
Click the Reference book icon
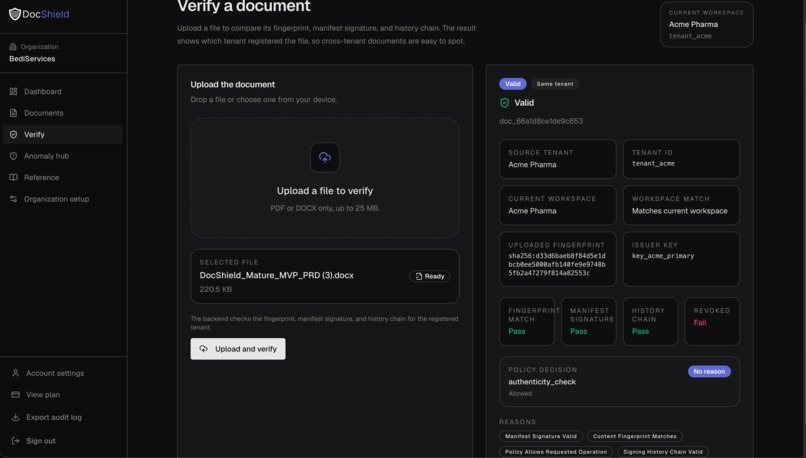click(13, 177)
